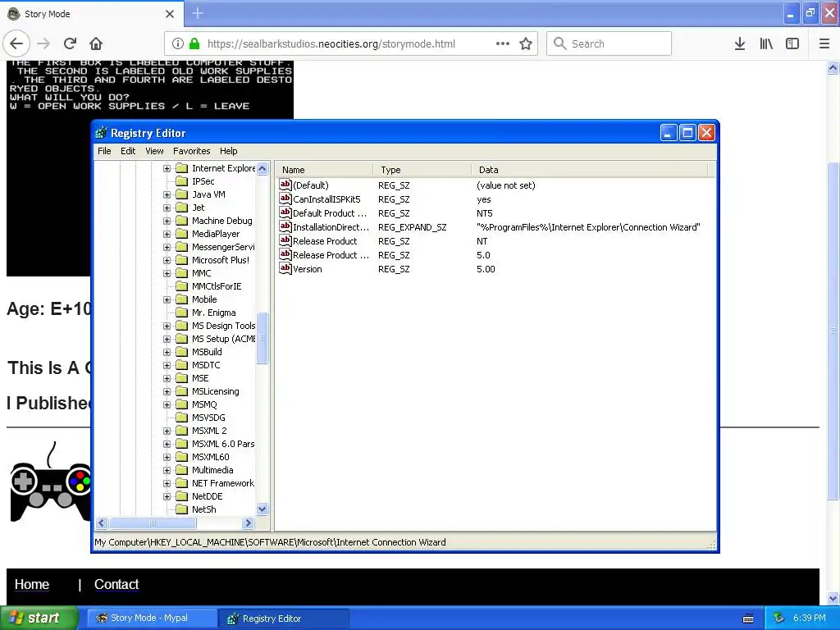Click the on-screen keyboard tray icon
Image resolution: width=840 pixels, height=630 pixels.
click(x=748, y=619)
